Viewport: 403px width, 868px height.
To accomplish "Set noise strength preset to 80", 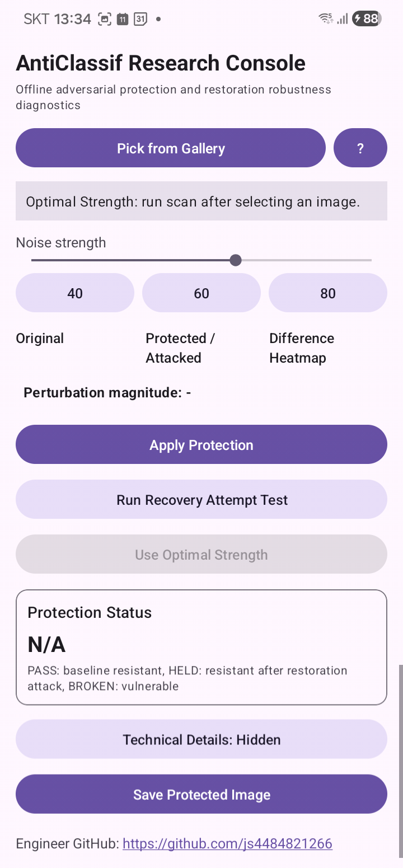I will (x=328, y=293).
